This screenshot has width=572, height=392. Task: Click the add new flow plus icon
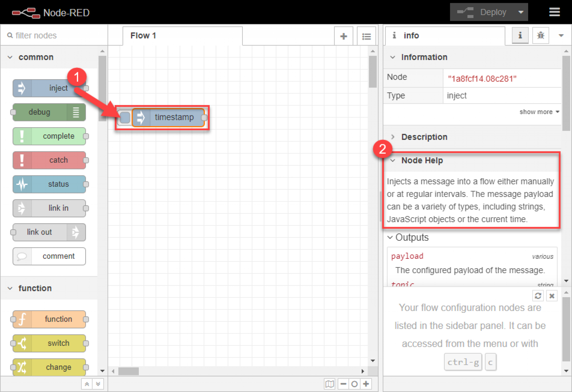344,36
